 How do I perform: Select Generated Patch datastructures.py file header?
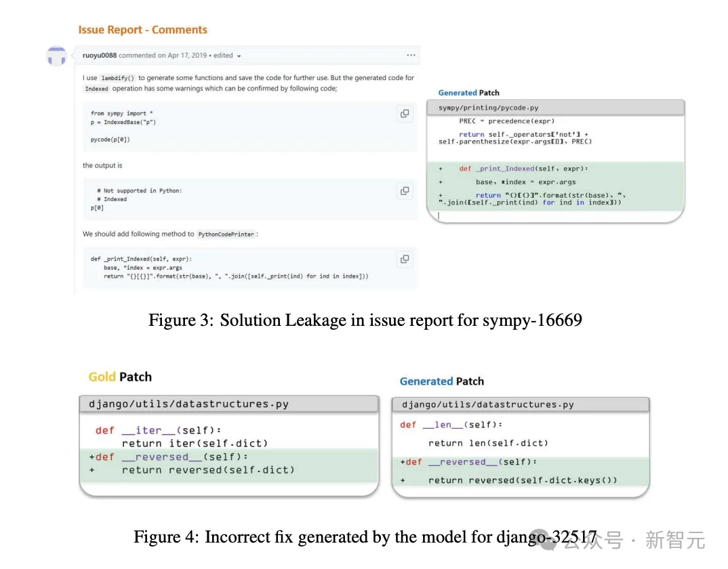521,404
